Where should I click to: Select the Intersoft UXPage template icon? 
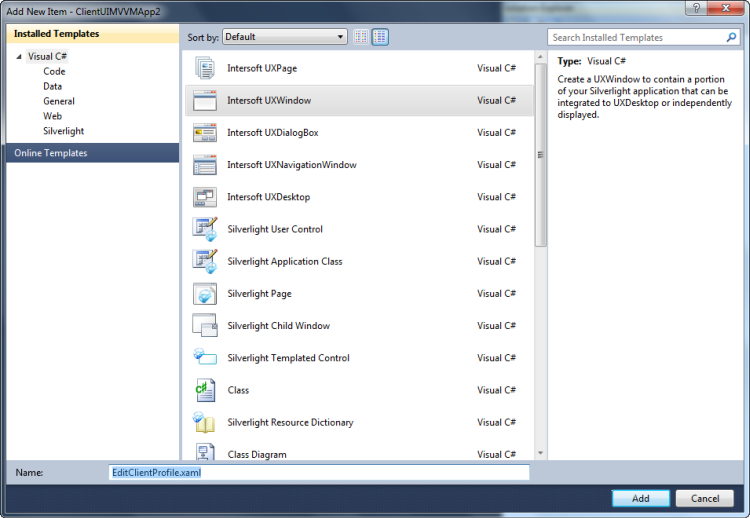pos(204,68)
